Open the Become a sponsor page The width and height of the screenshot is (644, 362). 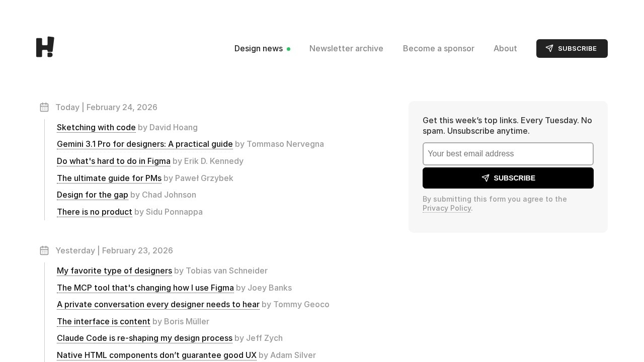pyautogui.click(x=439, y=48)
